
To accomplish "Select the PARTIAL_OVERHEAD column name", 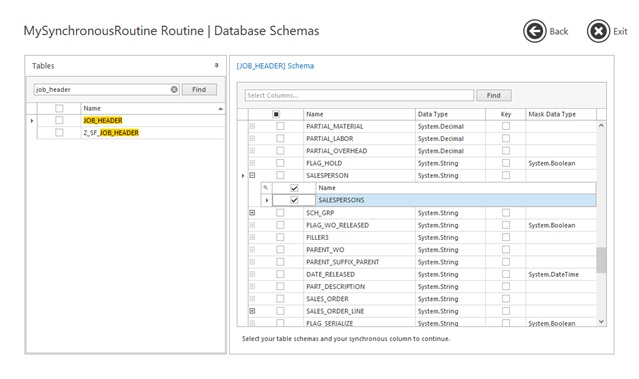I will 337,151.
